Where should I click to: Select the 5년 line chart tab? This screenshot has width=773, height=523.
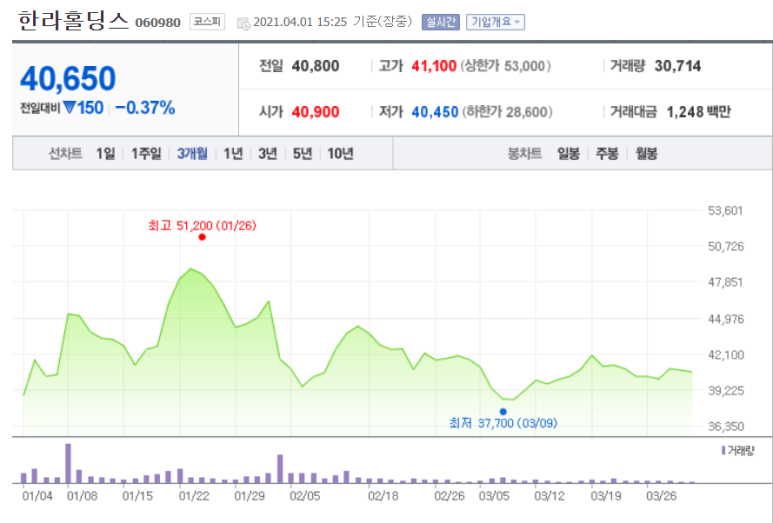click(302, 153)
